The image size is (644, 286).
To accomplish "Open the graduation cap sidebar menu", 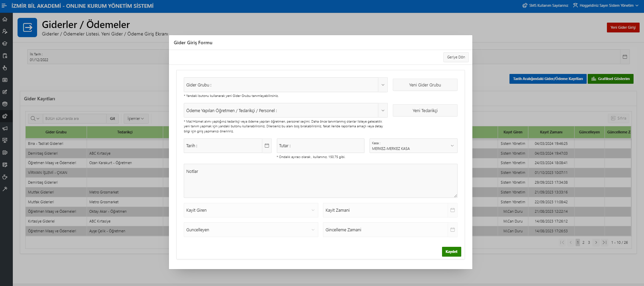I will [5, 44].
